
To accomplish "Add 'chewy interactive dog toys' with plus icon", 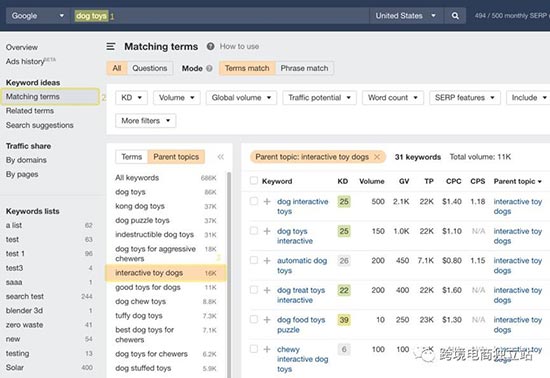I will pos(267,349).
